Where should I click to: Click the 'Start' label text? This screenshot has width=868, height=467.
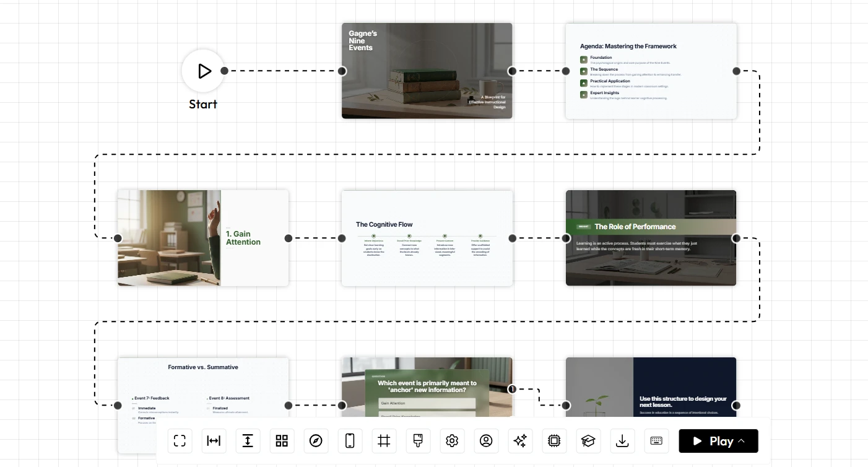[x=203, y=104]
